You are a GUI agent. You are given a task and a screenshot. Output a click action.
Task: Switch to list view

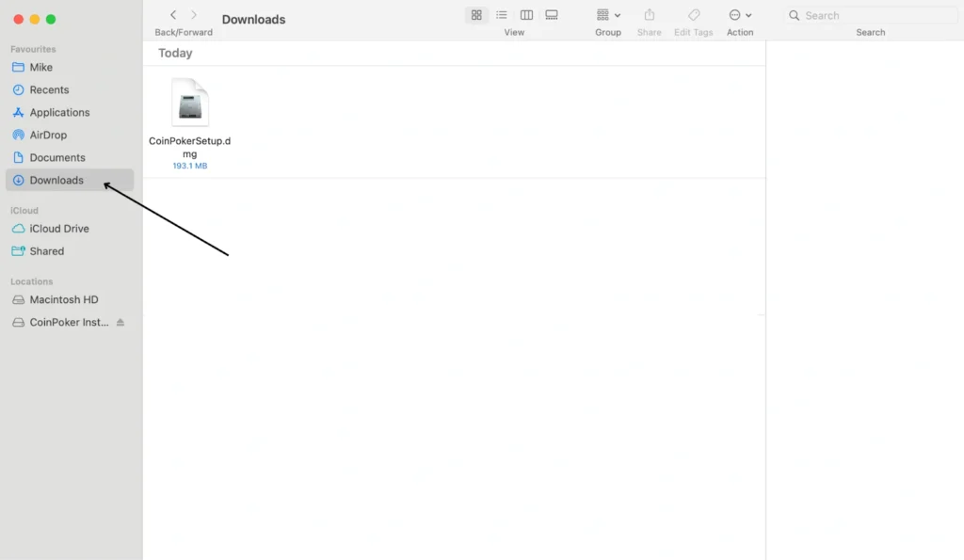[502, 15]
